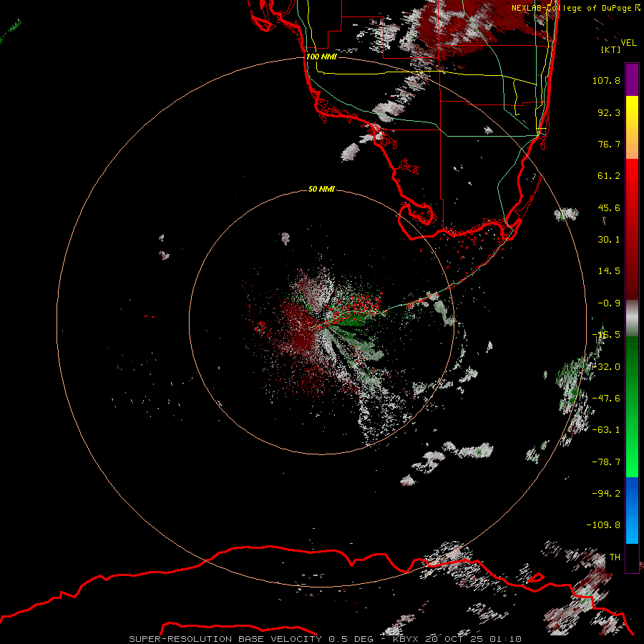Click the 50 NMI range ring label
This screenshot has width=644, height=644.
[x=321, y=189]
